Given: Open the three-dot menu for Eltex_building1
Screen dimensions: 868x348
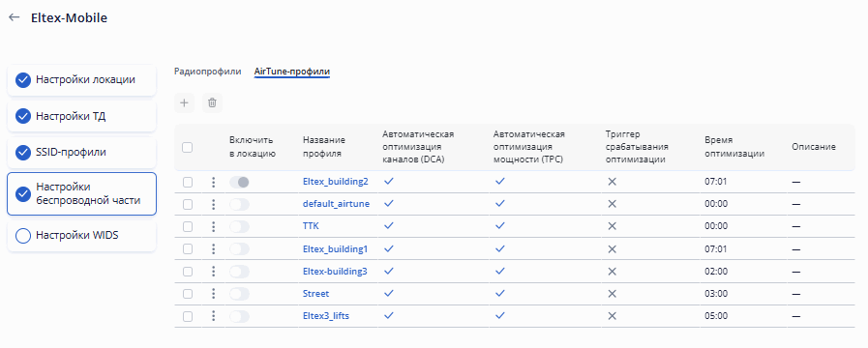Looking at the screenshot, I should click(213, 249).
